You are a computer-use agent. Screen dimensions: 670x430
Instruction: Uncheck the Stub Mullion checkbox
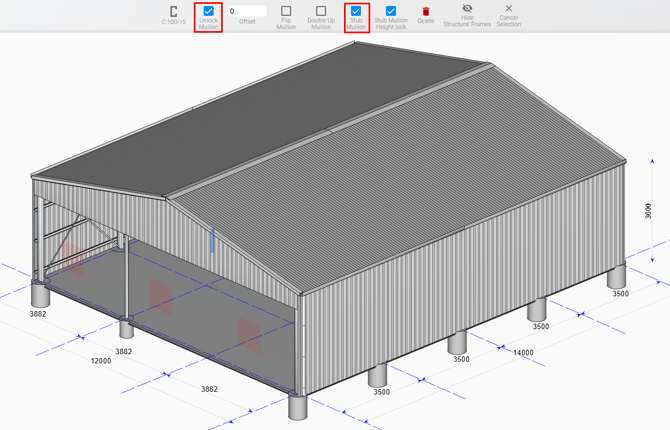click(x=356, y=11)
